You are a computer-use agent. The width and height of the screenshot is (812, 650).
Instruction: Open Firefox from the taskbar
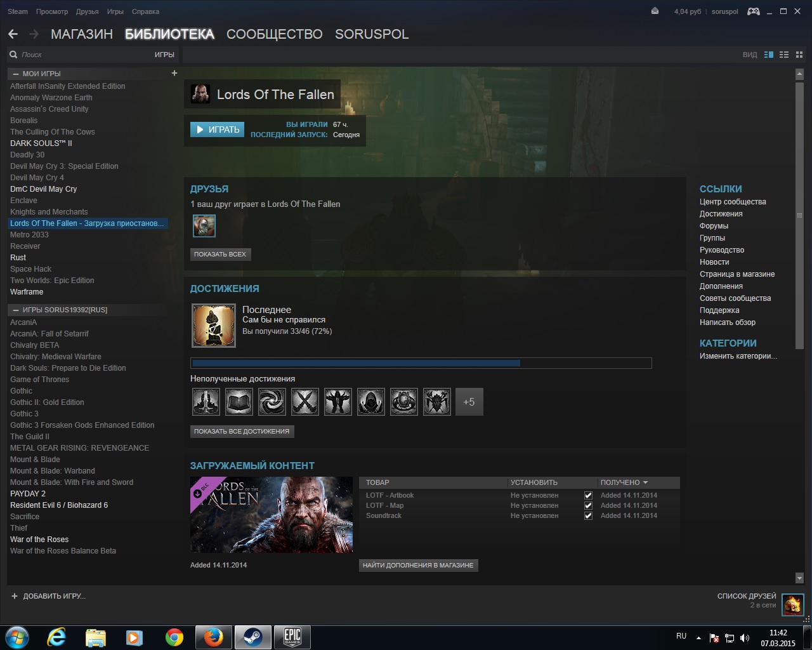point(213,637)
